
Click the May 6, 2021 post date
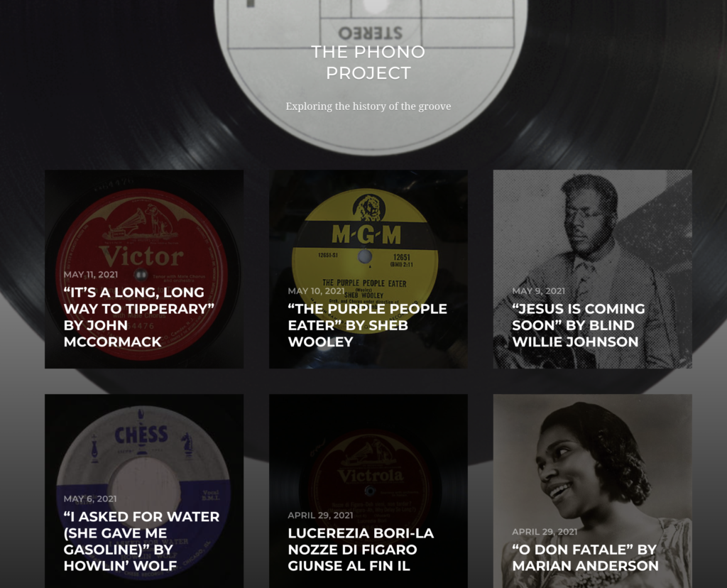coord(90,499)
